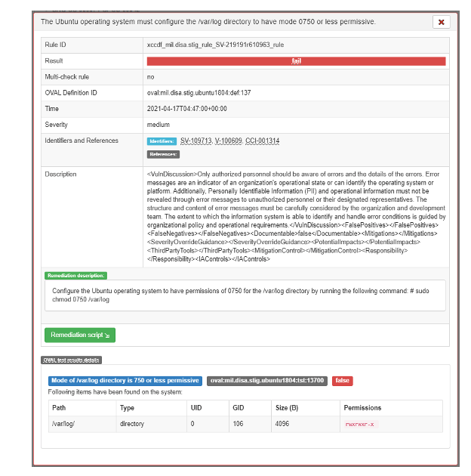Open the CCI-001314 identifier link
This screenshot has width=471, height=476.
[x=263, y=141]
